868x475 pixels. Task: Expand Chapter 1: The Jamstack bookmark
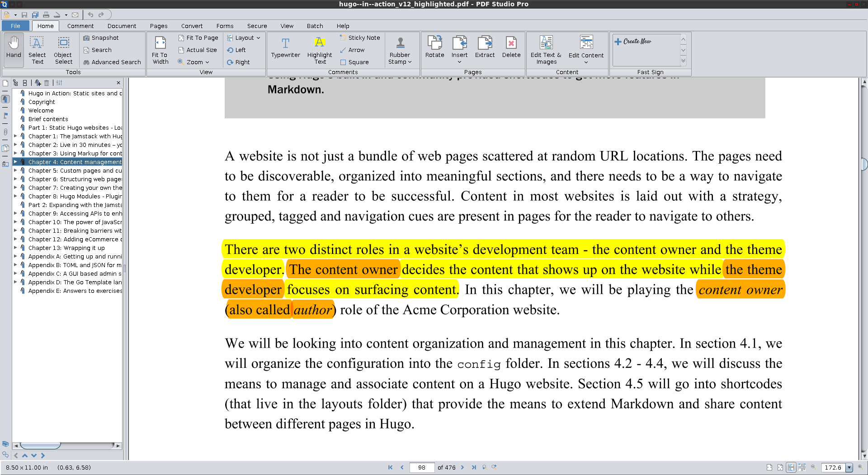pyautogui.click(x=15, y=136)
